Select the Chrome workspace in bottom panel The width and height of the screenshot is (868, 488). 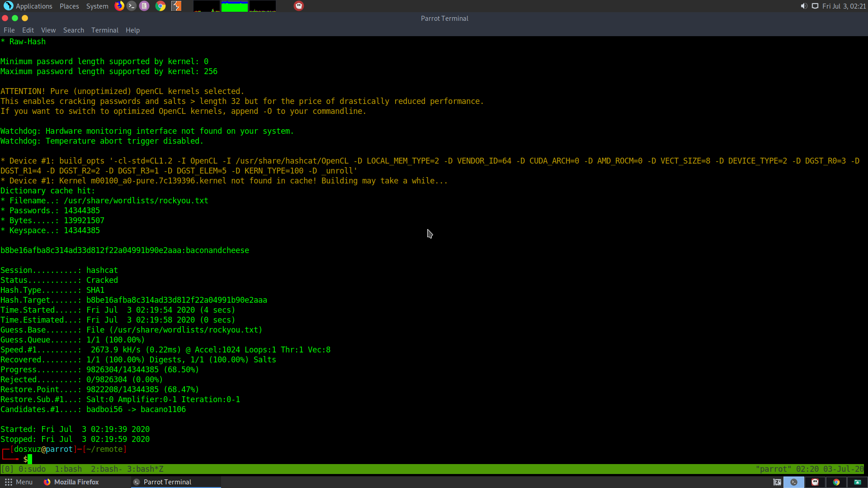(x=836, y=482)
